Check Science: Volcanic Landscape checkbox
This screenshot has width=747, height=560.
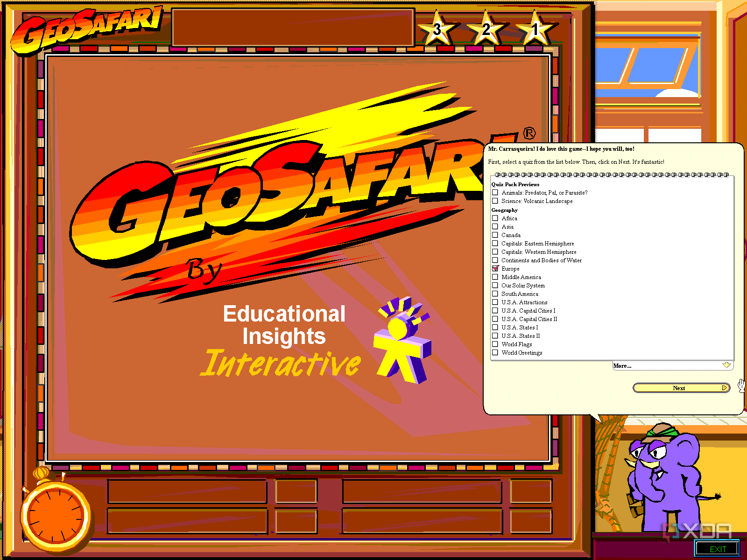(495, 201)
